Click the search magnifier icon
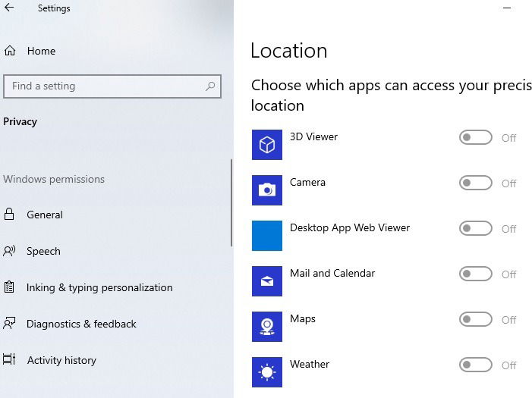 click(x=210, y=86)
